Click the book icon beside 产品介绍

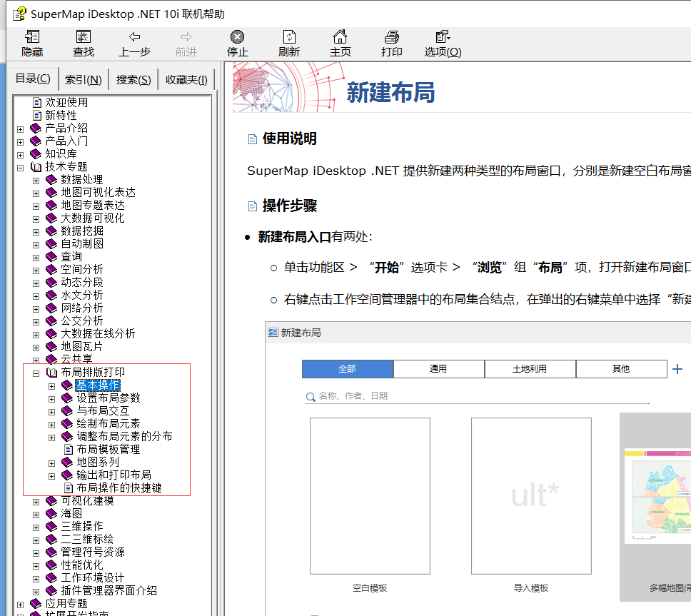pyautogui.click(x=36, y=128)
